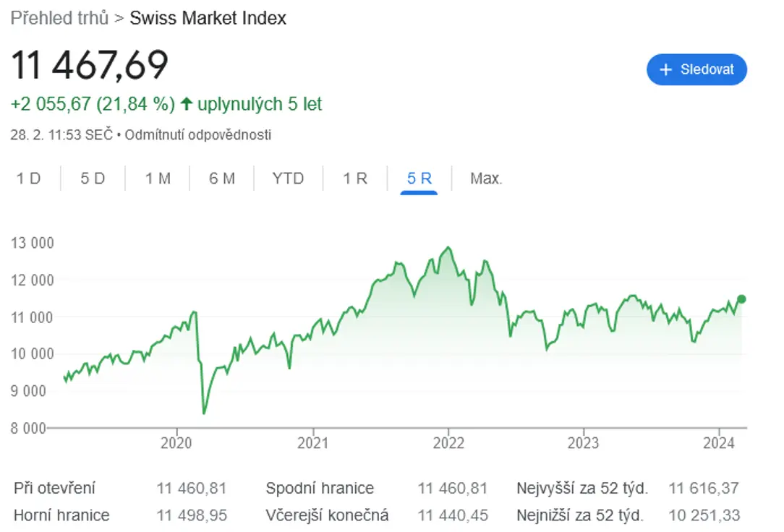Open the Odmítnutí odpovědnosti disclaimer link

point(198,135)
